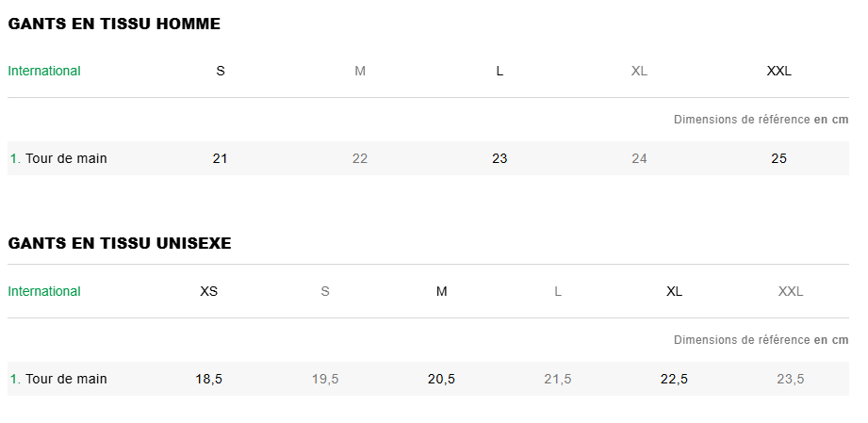Click the 25 cm hand measurement
868x423 pixels.
[778, 158]
